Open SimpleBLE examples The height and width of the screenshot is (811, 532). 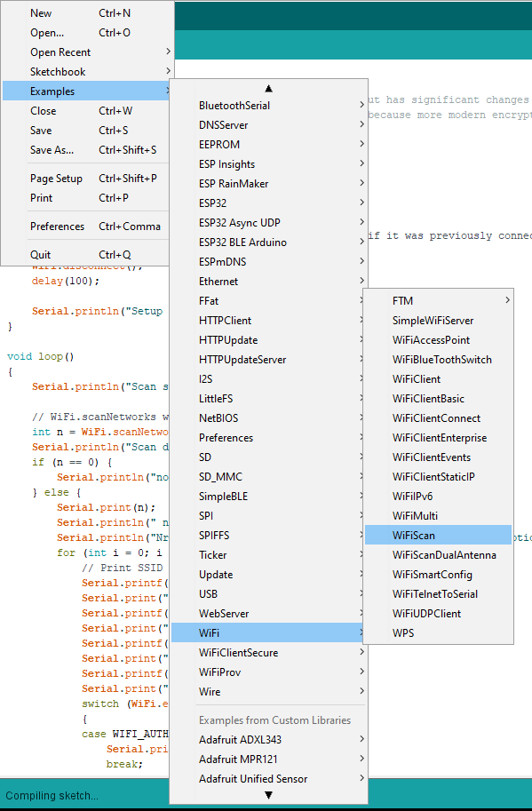(x=268, y=496)
